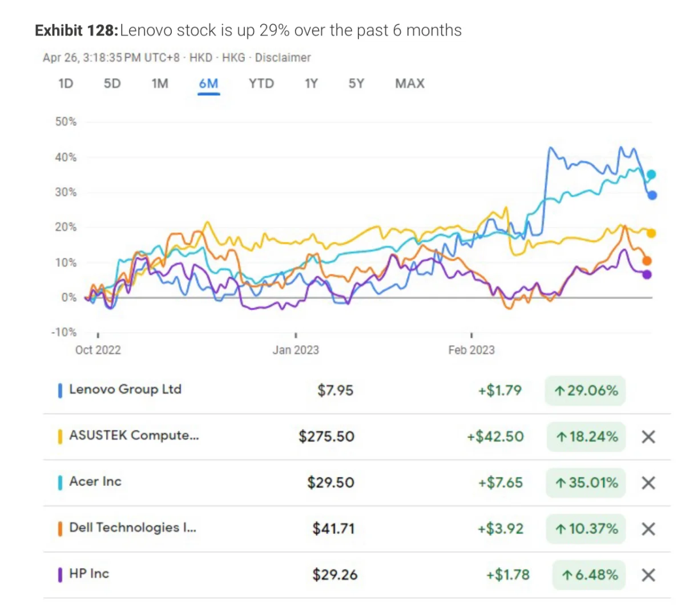This screenshot has width=685, height=616.
Task: Switch chart to YTD range
Action: click(x=261, y=84)
